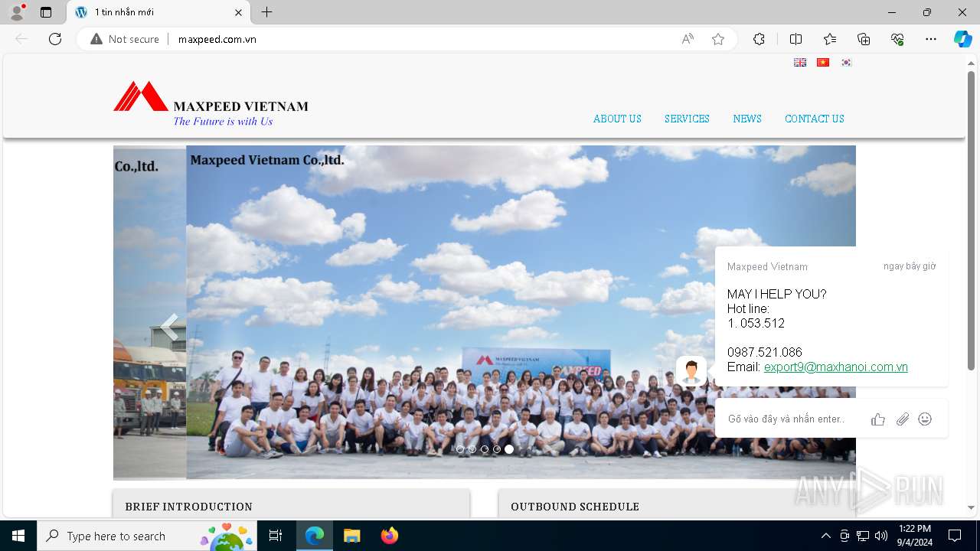The width and height of the screenshot is (980, 551).
Task: Switch site language to English flag
Action: pos(800,63)
